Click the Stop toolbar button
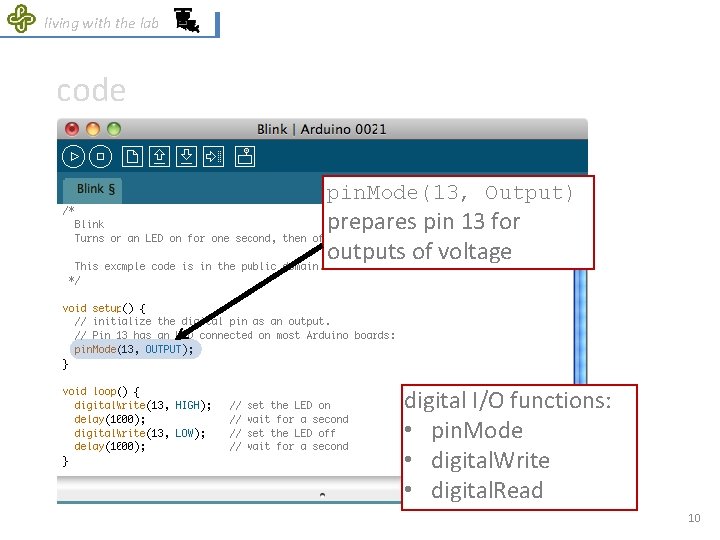The width and height of the screenshot is (720, 540). pos(101,157)
